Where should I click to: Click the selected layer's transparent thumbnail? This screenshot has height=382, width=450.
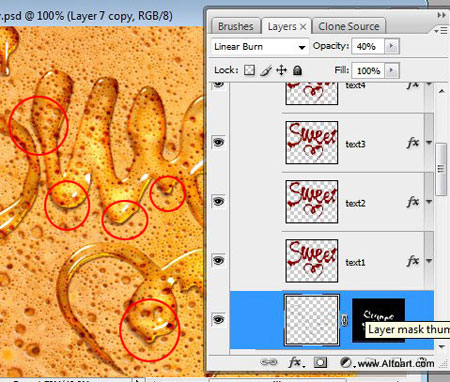tap(312, 320)
